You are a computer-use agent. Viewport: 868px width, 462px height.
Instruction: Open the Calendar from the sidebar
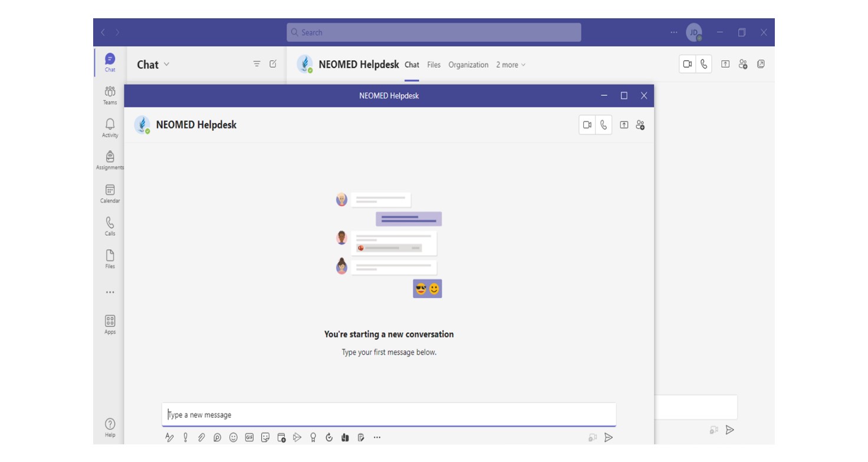[110, 193]
